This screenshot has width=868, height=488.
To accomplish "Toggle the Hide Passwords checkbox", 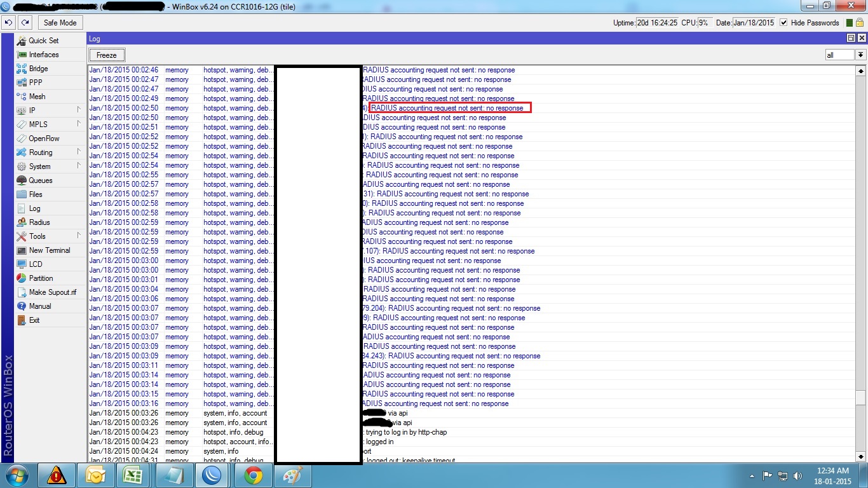I will tap(783, 23).
